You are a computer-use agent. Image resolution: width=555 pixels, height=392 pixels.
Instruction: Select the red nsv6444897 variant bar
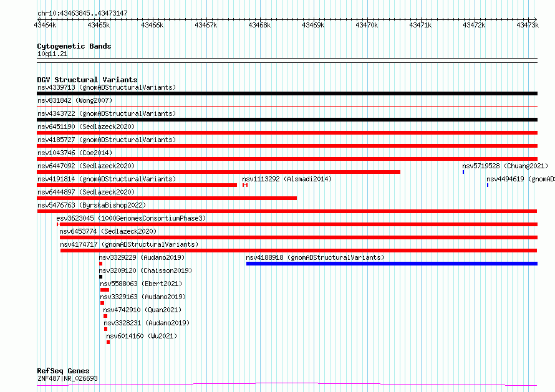[166, 198]
